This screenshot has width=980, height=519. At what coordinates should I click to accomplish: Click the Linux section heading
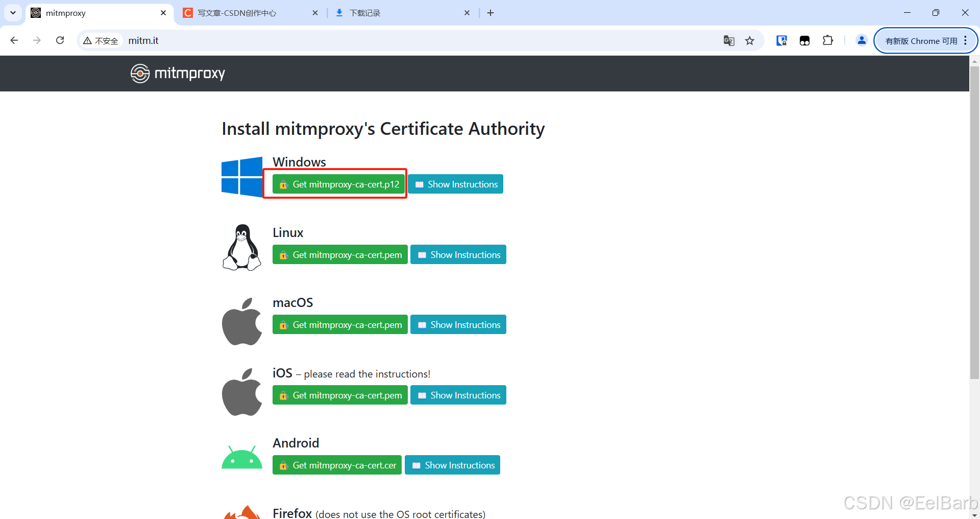(x=288, y=232)
